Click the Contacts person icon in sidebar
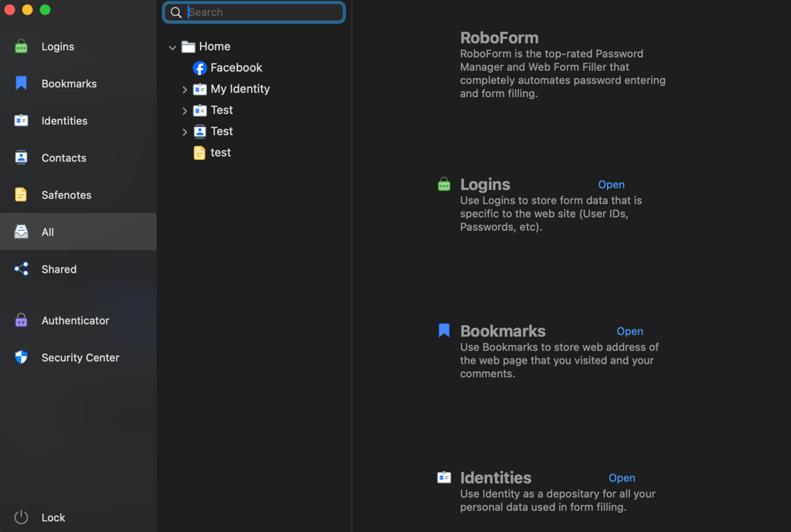791x532 pixels. [x=21, y=158]
